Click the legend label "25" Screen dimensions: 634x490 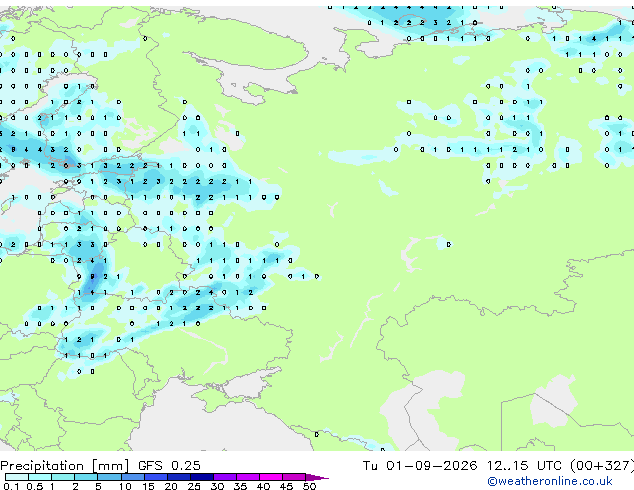194,486
